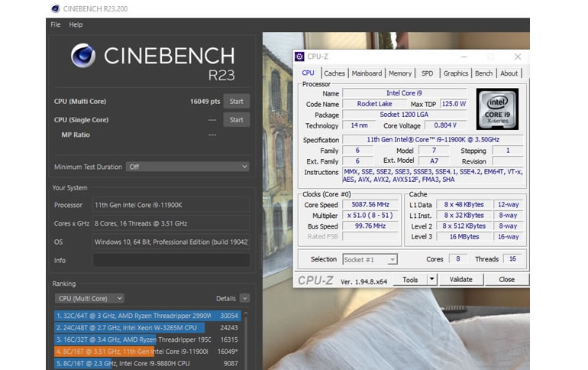Open the Minimum Test Duration dropdown
This screenshot has width=588, height=370.
tap(188, 167)
